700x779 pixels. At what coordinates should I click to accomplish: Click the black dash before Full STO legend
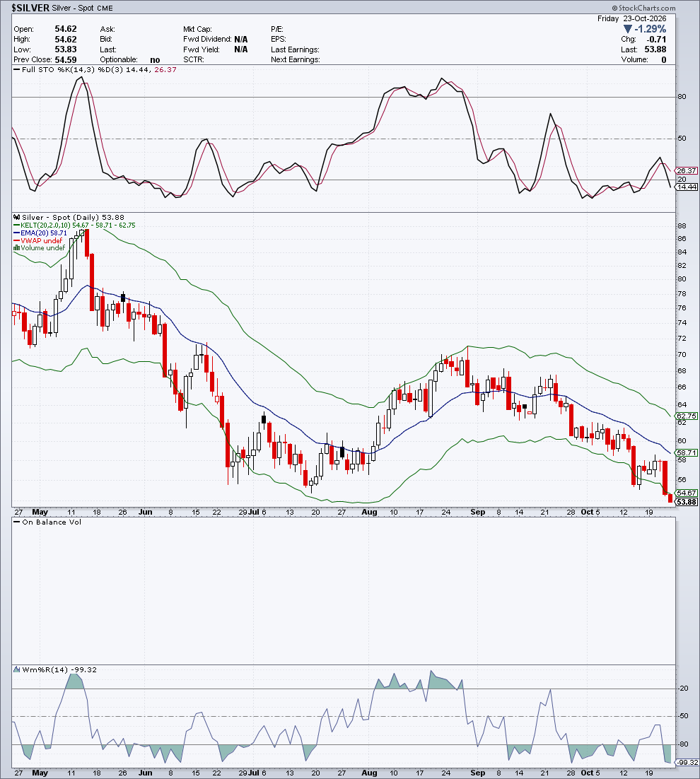coord(17,69)
